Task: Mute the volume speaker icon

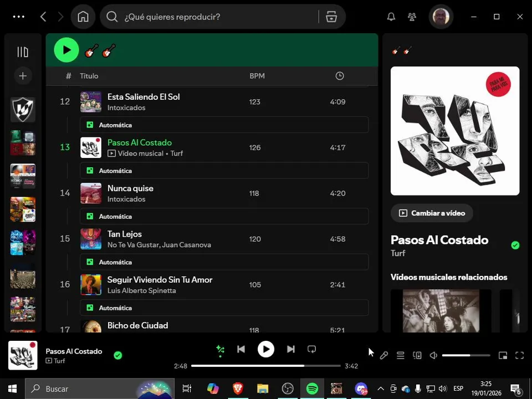Action: pos(433,355)
